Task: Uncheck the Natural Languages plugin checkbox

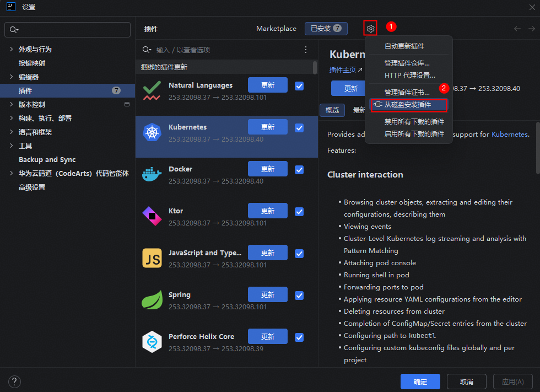Action: point(299,86)
